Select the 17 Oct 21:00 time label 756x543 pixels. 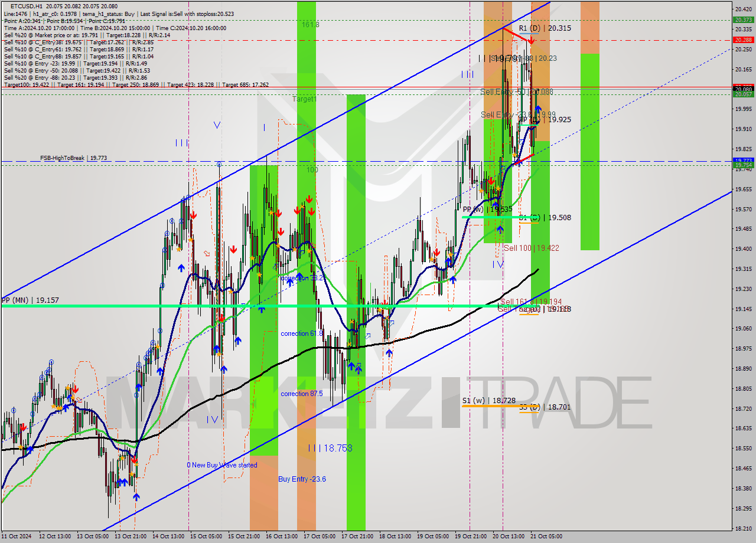(x=359, y=537)
